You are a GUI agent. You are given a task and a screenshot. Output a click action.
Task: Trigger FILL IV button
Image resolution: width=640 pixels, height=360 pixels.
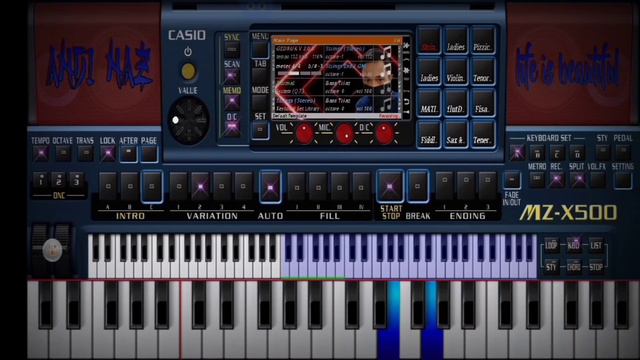361,187
